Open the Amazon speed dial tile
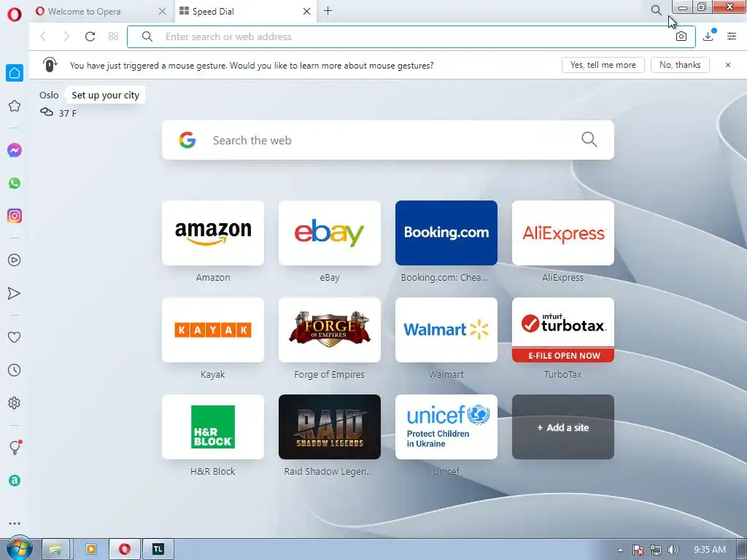 pyautogui.click(x=213, y=233)
